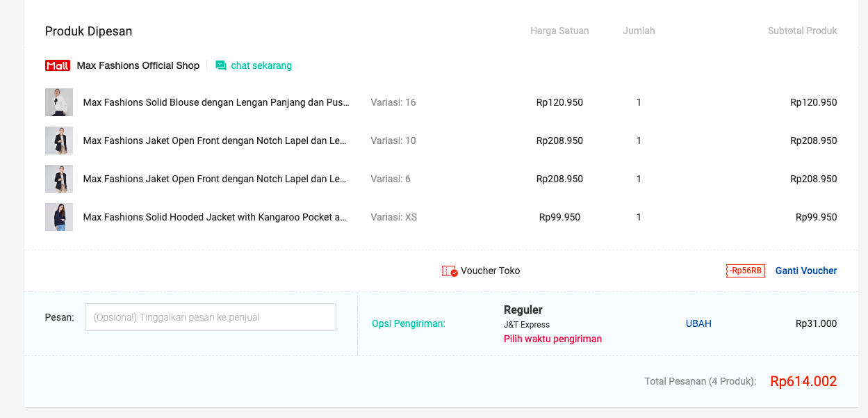This screenshot has height=418, width=868.
Task: Select the Solid Hooded Jacket product name
Action: click(x=215, y=217)
